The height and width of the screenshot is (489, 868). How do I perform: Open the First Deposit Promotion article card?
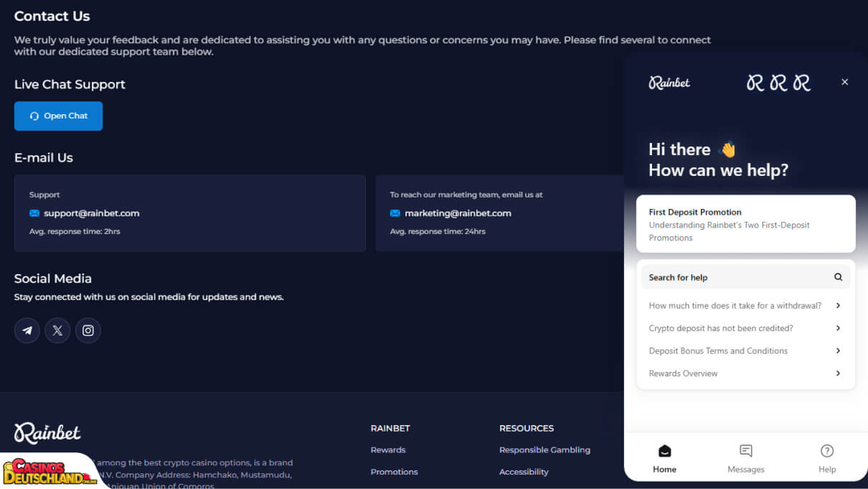[x=746, y=224]
